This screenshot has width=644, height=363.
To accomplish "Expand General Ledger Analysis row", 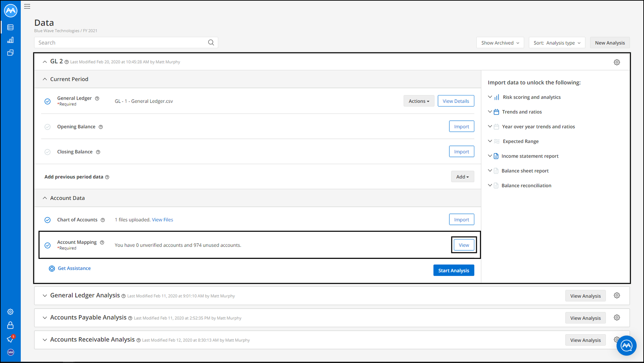I will click(x=45, y=296).
